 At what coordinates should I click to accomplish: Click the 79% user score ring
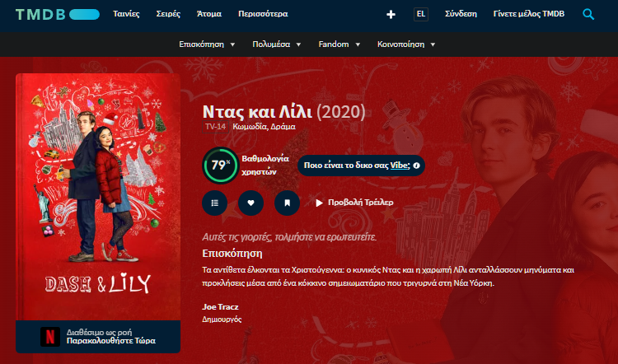[x=220, y=166]
